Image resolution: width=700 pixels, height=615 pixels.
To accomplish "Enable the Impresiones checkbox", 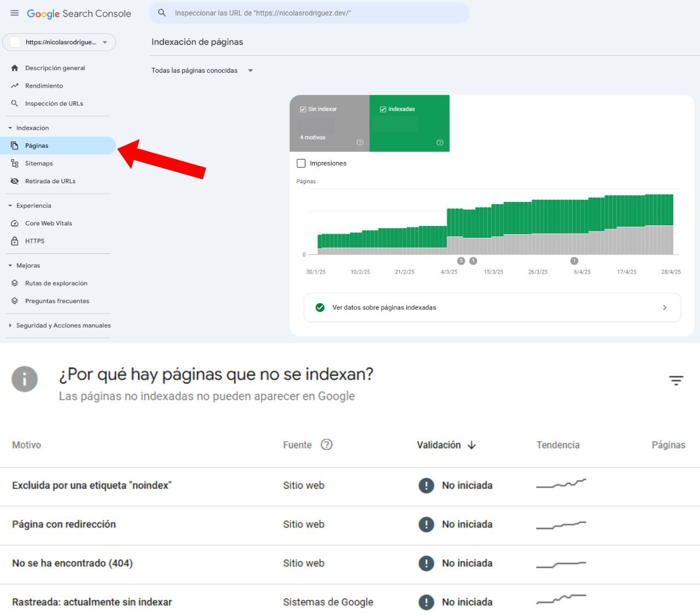I will 301,163.
